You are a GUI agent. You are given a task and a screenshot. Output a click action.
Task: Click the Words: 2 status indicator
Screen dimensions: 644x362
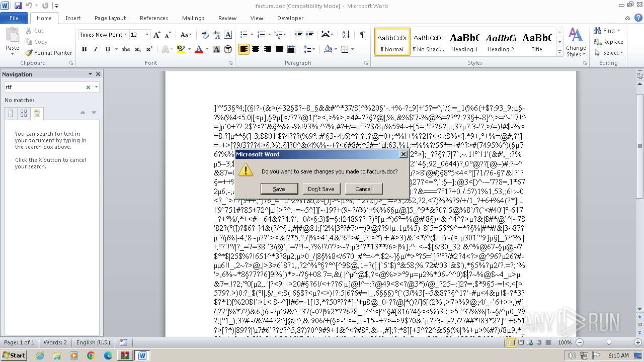[55, 342]
